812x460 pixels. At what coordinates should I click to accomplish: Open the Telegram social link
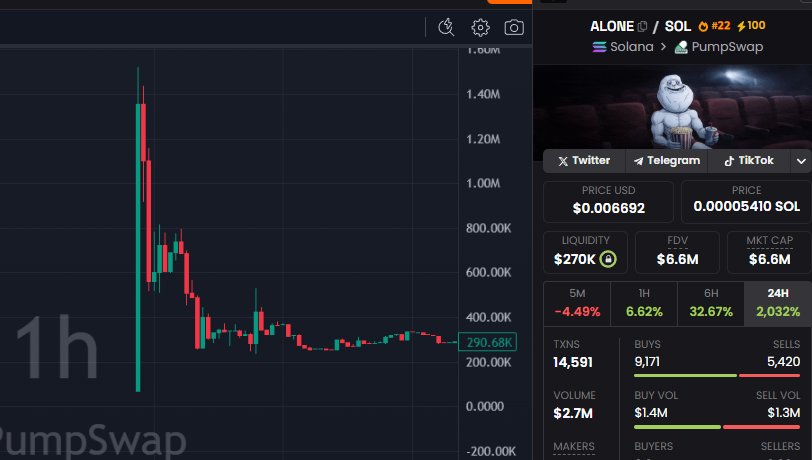click(x=666, y=161)
